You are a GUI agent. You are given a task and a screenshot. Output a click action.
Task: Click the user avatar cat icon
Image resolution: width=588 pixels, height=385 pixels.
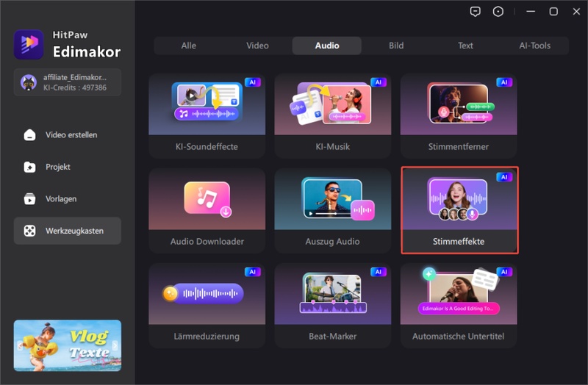pos(29,82)
